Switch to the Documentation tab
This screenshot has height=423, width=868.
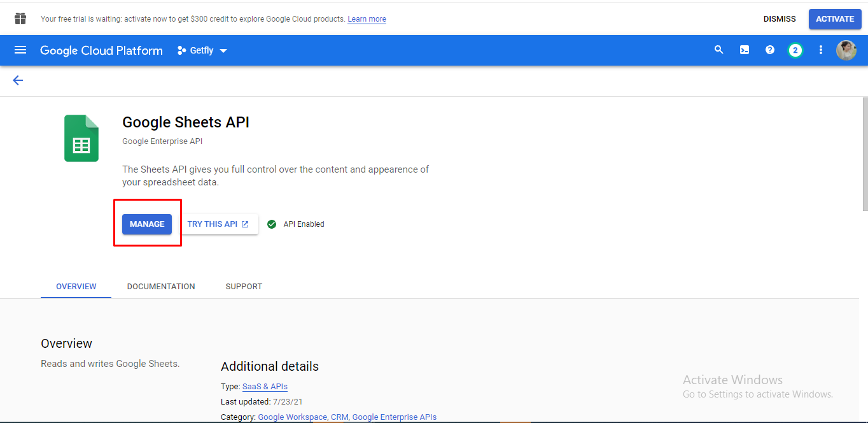point(161,287)
